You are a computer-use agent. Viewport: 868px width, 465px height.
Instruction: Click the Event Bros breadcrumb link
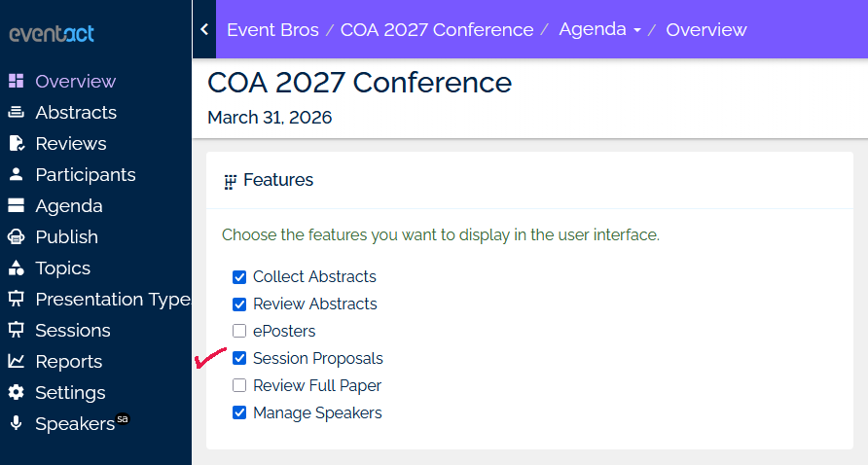click(x=272, y=30)
